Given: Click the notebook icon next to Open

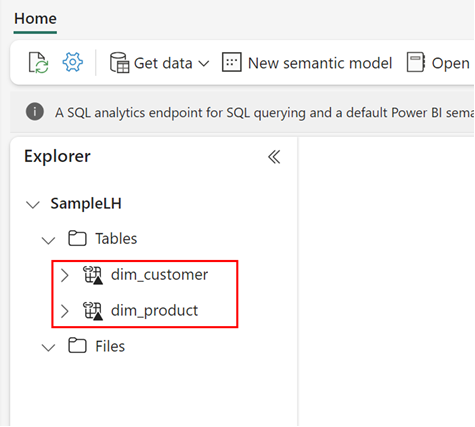Looking at the screenshot, I should 416,62.
